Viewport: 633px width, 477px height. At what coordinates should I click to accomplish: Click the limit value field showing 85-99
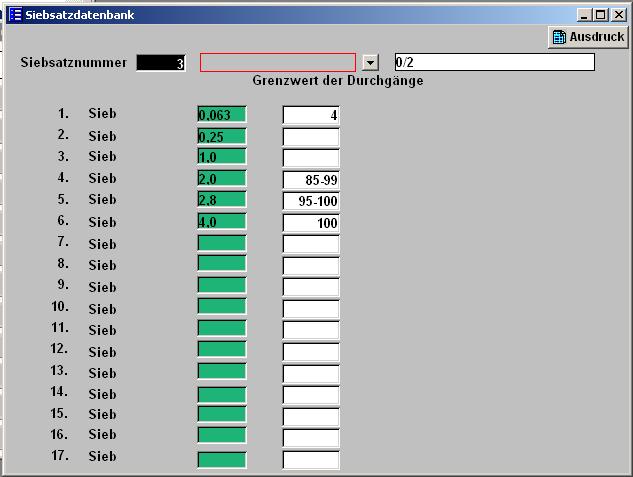[311, 180]
